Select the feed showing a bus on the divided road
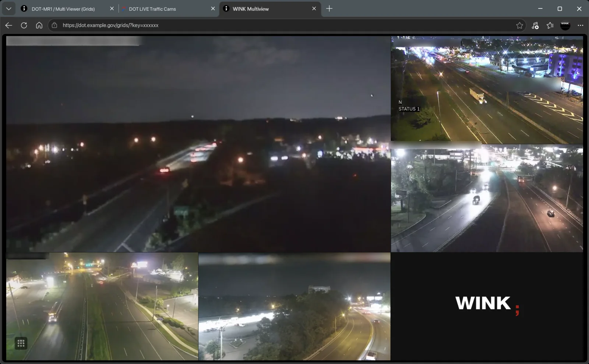The width and height of the screenshot is (589, 364). tap(102, 306)
